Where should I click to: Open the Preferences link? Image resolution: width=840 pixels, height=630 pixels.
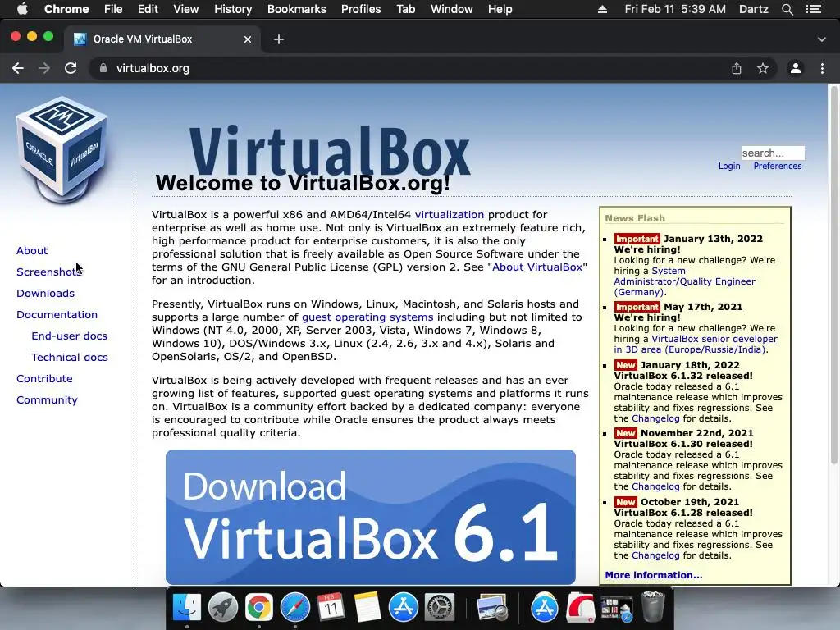point(778,166)
